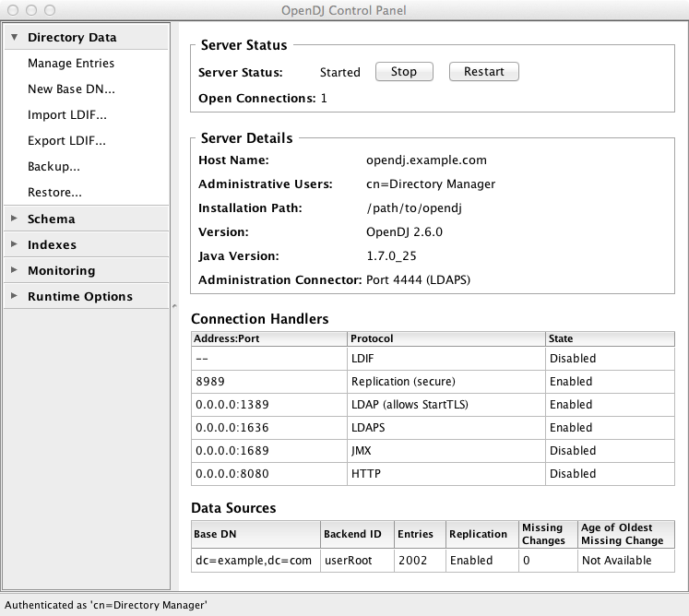Click the Open Connections: 1 label

(263, 99)
